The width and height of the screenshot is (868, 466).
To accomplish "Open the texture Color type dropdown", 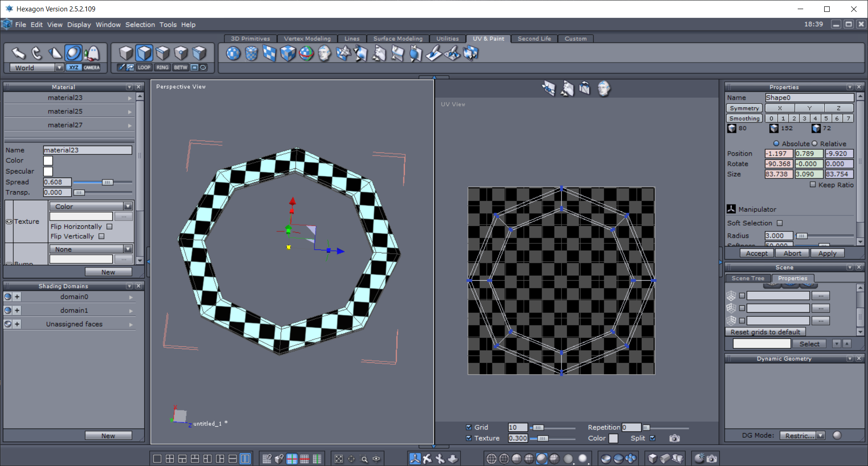I will (x=128, y=206).
